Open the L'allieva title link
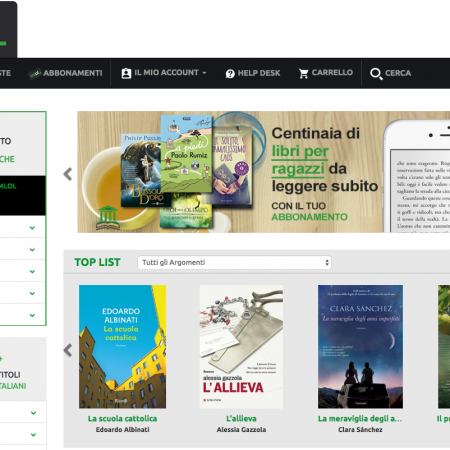The image size is (450, 450). [241, 419]
